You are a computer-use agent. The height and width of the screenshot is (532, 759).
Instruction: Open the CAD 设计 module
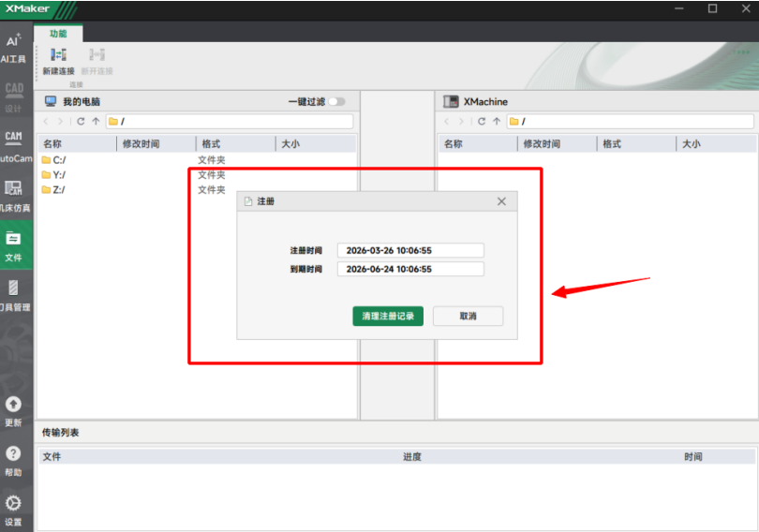(14, 96)
